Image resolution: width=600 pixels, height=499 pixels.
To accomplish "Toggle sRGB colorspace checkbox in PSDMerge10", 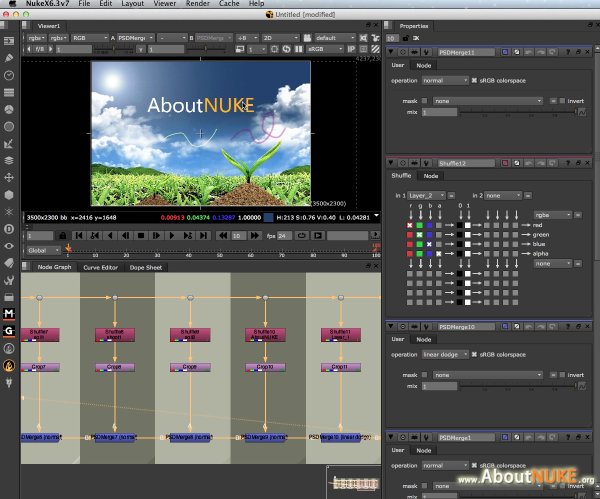I will pos(474,354).
